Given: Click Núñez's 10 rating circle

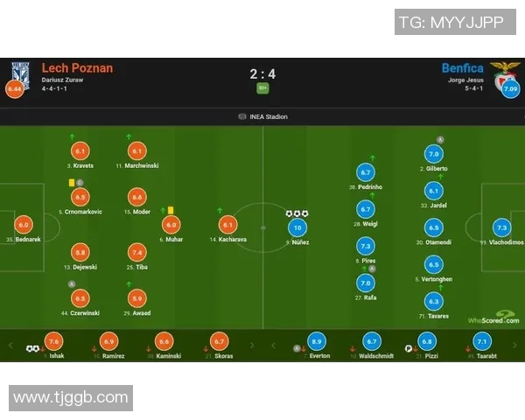Looking at the screenshot, I should point(298,228).
